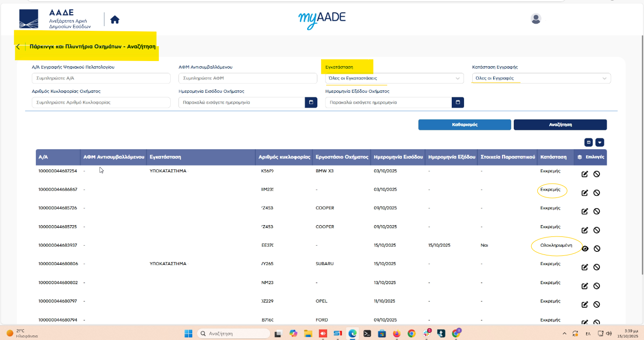Edit the record for BMW X3

(x=585, y=174)
